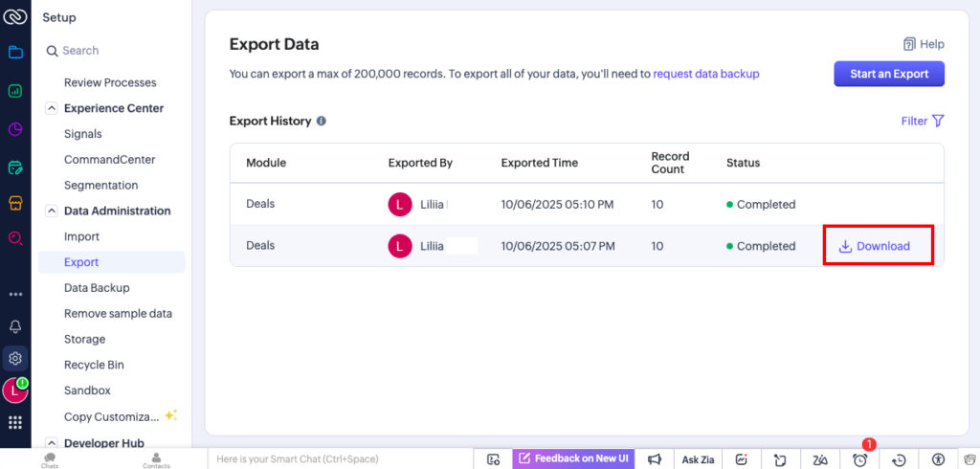Open the blue folder modules icon
The image size is (980, 469).
pyautogui.click(x=15, y=52)
